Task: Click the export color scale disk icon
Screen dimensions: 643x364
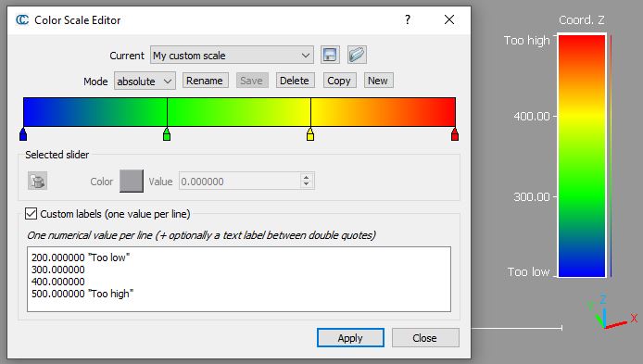Action: coord(330,55)
